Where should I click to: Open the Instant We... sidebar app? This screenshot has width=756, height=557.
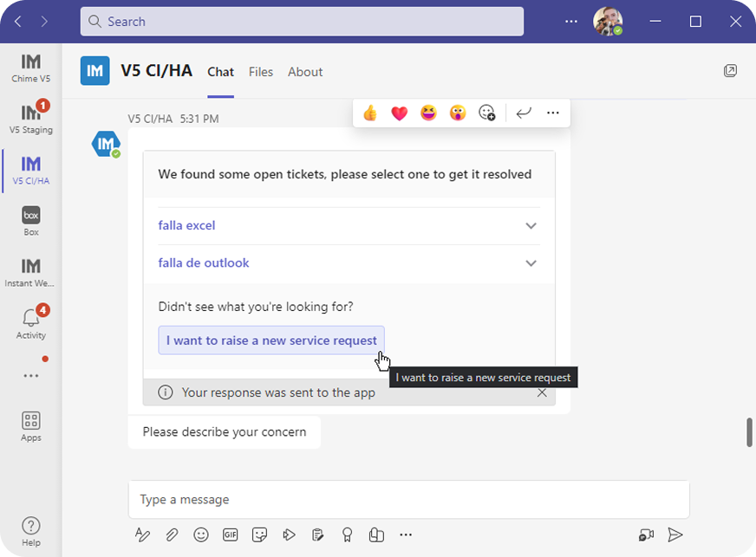coord(31,272)
